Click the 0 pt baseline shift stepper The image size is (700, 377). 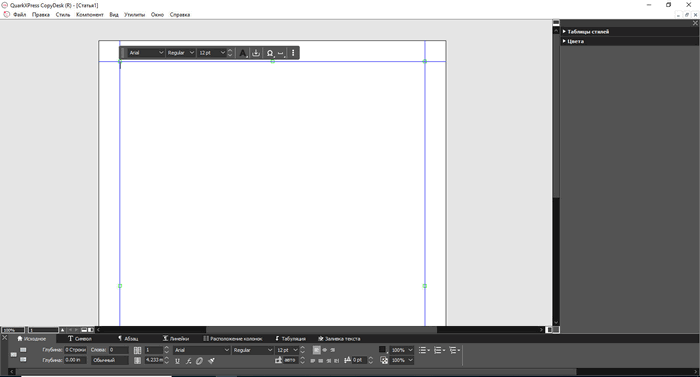371,360
